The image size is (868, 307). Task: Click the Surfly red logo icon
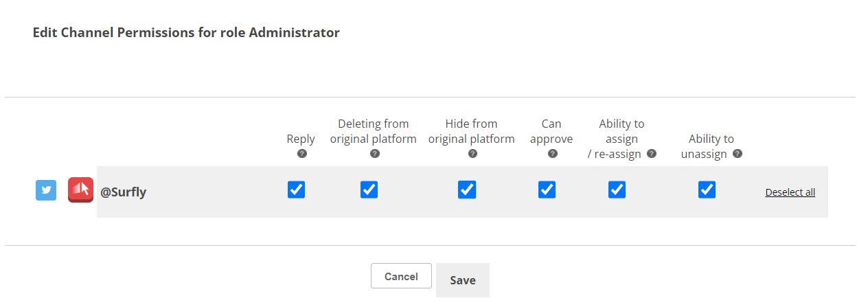pos(80,190)
